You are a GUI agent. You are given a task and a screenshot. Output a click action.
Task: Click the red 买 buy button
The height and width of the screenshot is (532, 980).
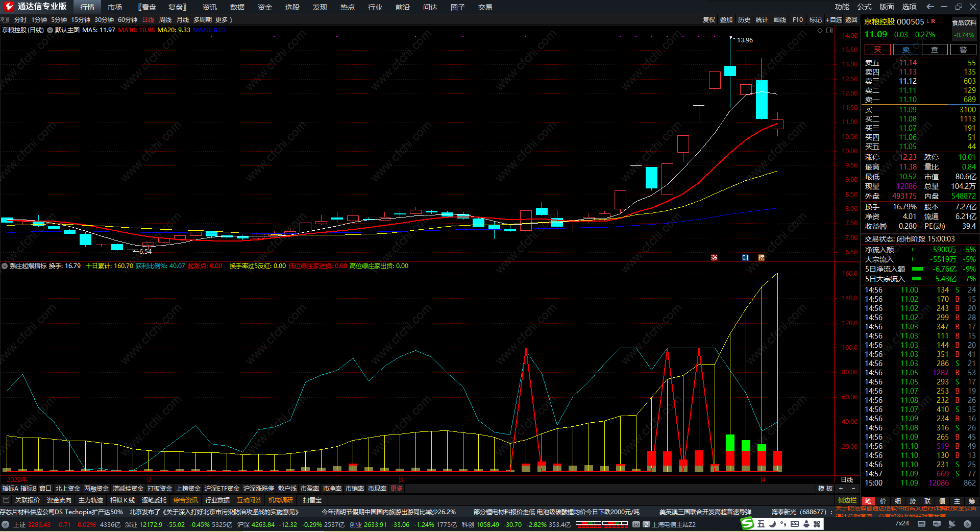click(x=877, y=50)
